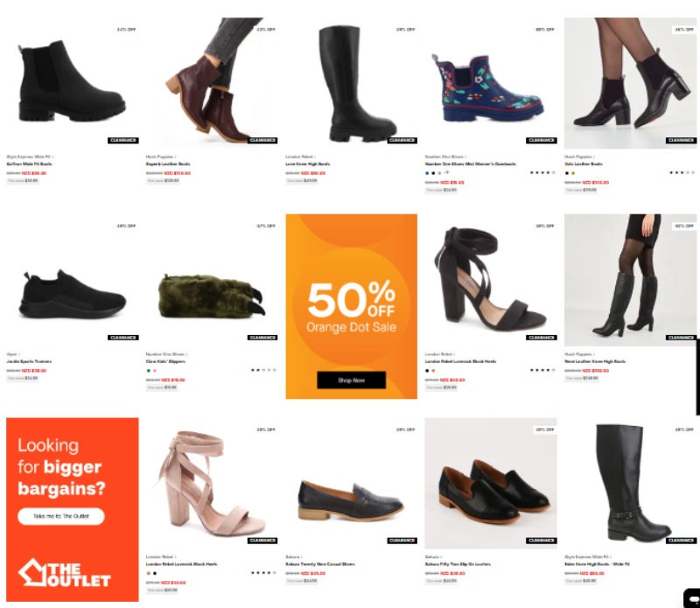Select navy swatch for floral gumboots
Screen dimensions: 700x608
click(427, 172)
